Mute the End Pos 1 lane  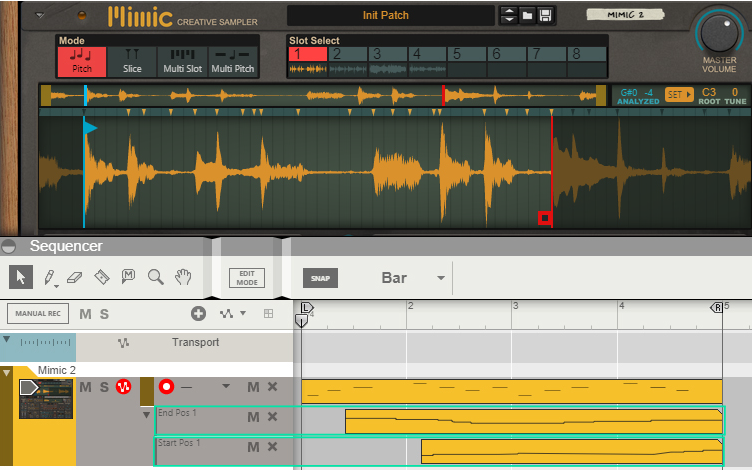253,417
